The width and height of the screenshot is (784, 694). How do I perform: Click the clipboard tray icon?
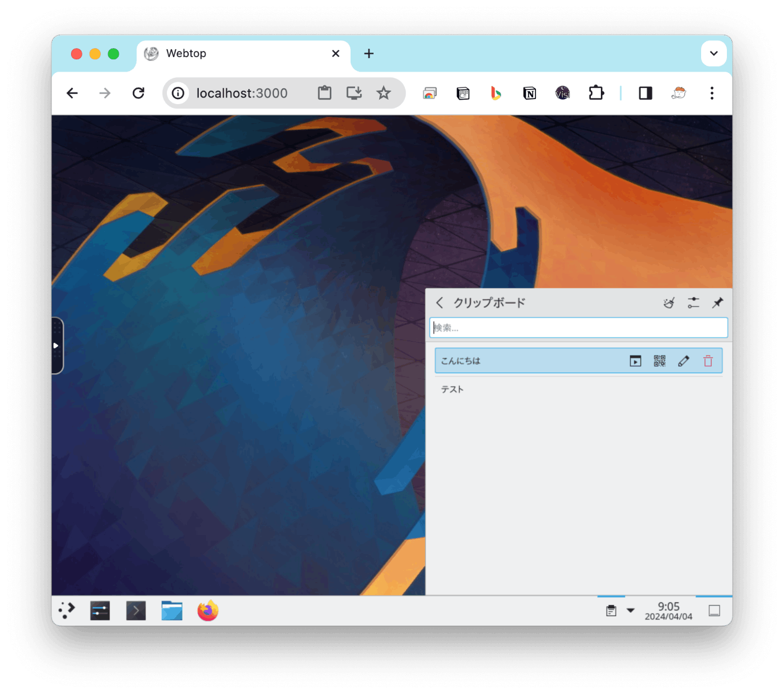611,611
